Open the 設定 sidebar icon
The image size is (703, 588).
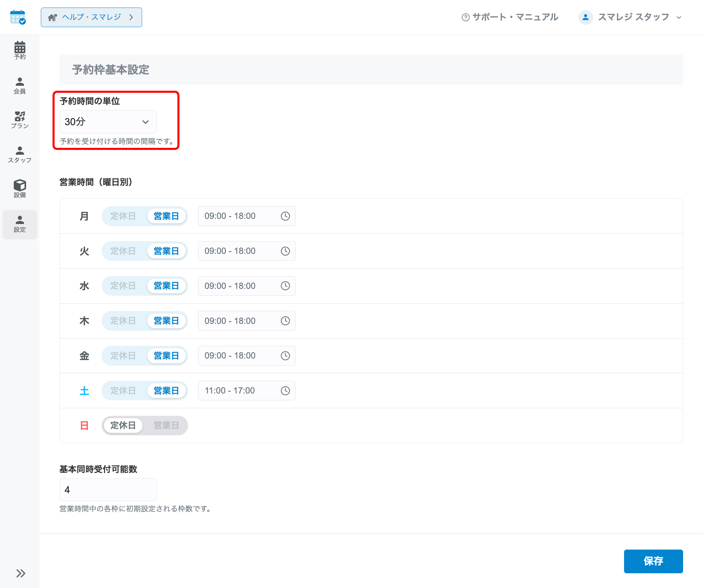pos(20,224)
